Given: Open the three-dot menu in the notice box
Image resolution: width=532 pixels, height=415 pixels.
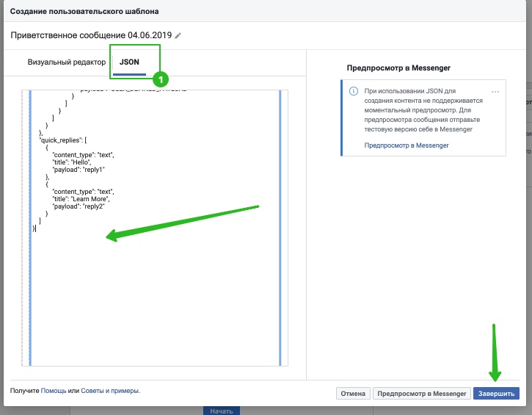Looking at the screenshot, I should pyautogui.click(x=495, y=92).
